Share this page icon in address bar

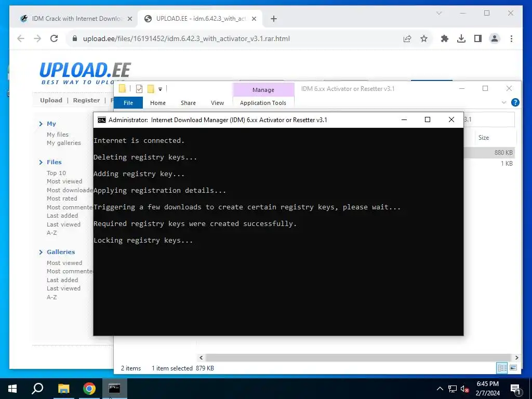407,38
